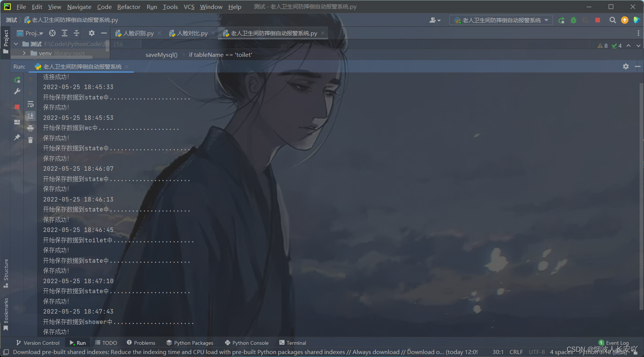Hide the Run tool window
The height and width of the screenshot is (357, 644).
tap(638, 66)
